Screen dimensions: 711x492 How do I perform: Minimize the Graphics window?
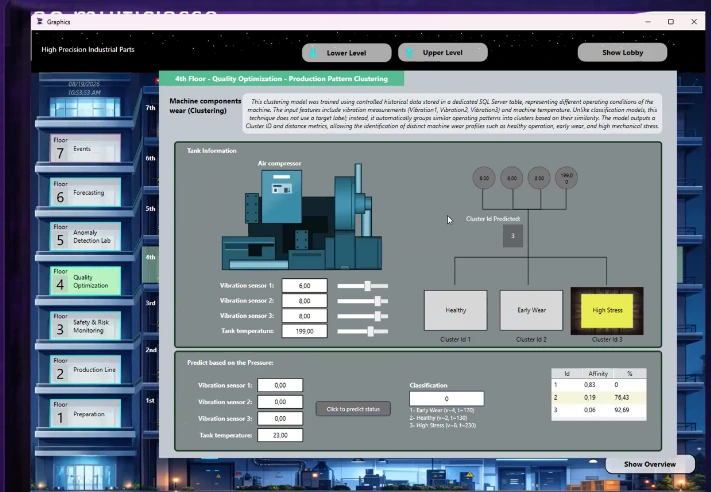648,21
